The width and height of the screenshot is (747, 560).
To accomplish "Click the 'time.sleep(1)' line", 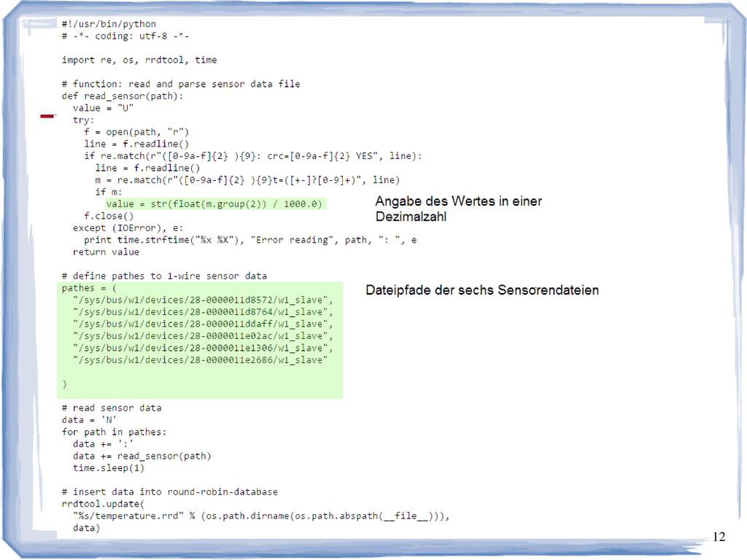I will (109, 468).
